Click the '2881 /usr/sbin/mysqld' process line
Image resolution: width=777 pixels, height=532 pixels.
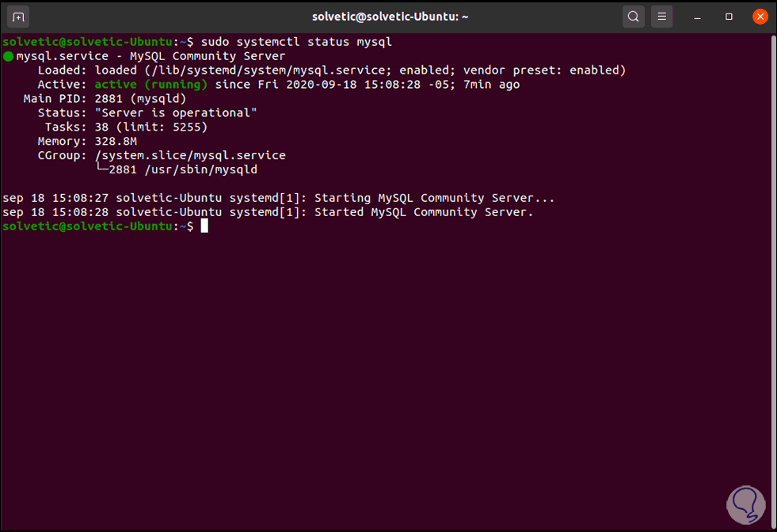(183, 170)
